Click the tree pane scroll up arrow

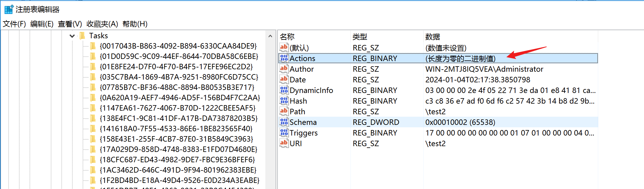pos(270,36)
